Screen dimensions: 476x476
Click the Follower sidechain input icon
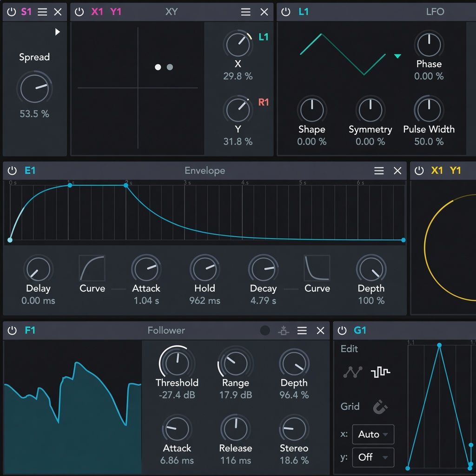(284, 331)
